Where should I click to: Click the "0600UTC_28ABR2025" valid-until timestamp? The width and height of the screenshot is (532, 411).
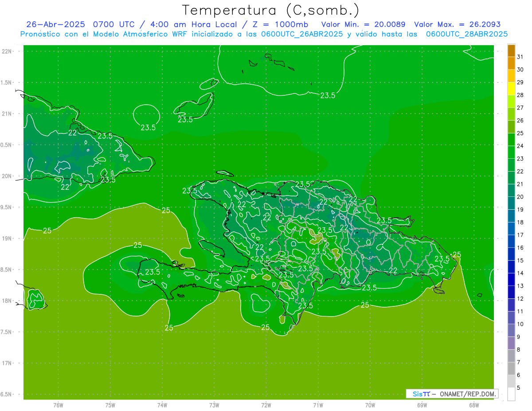[x=467, y=34]
